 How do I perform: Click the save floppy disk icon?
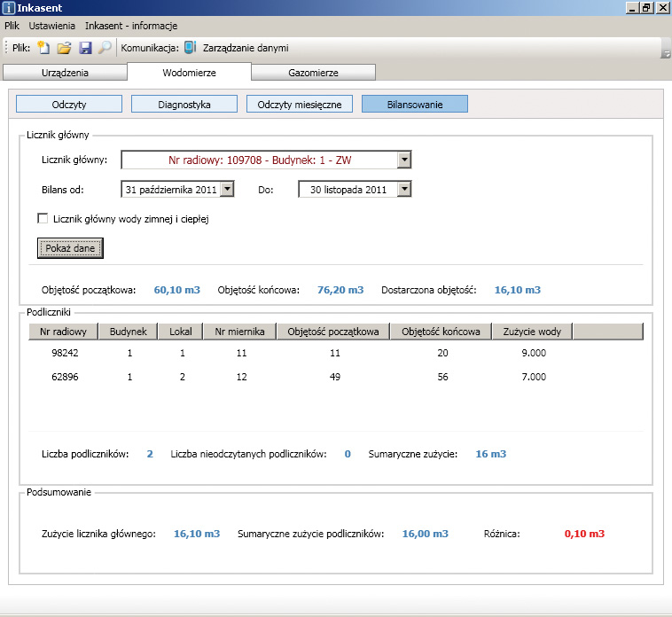click(x=86, y=48)
